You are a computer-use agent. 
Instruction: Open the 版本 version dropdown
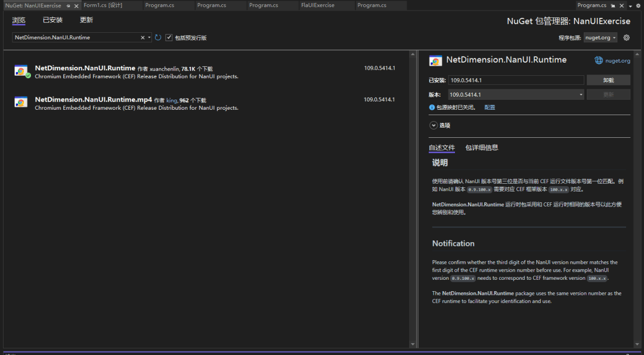516,94
